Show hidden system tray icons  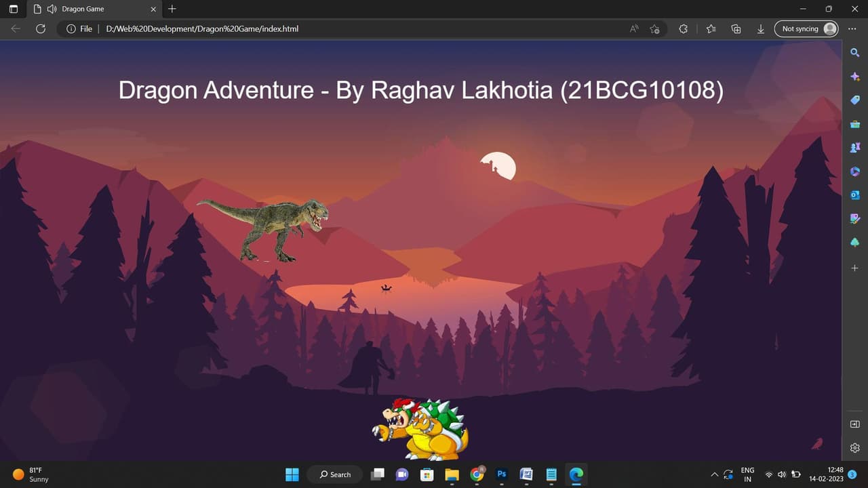[x=713, y=474]
